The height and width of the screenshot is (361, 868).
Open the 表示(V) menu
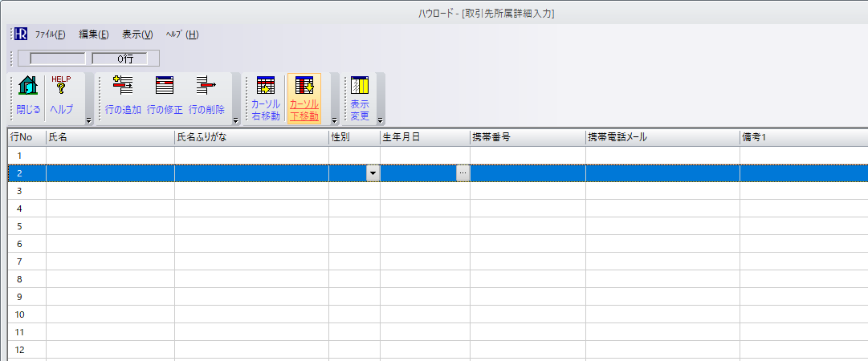coord(137,34)
